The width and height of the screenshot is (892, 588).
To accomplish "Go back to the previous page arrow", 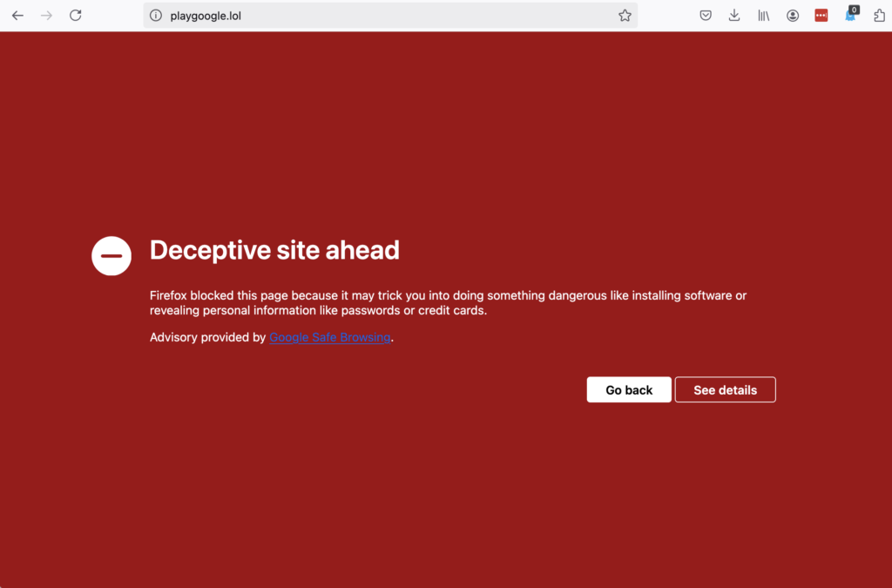I will pos(17,16).
